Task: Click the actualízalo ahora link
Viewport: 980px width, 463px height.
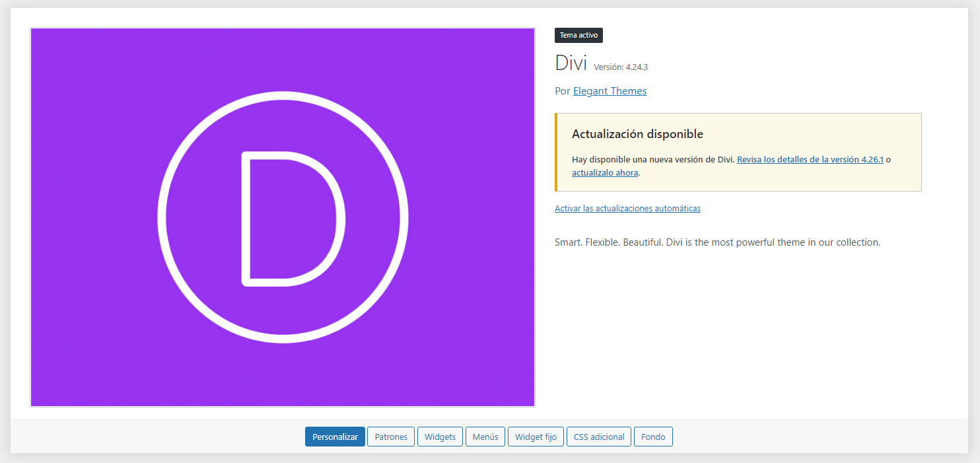Action: [x=605, y=173]
